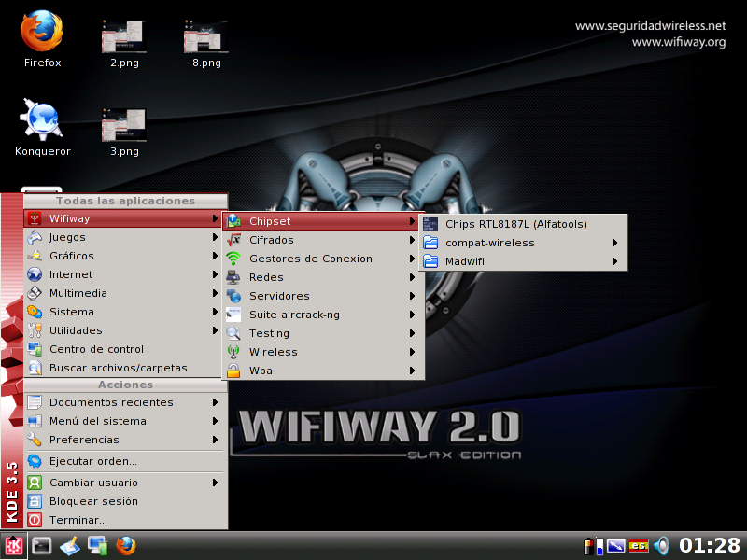Open the pencil editor icon in the panel
This screenshot has height=560, width=747.
pos(69,546)
